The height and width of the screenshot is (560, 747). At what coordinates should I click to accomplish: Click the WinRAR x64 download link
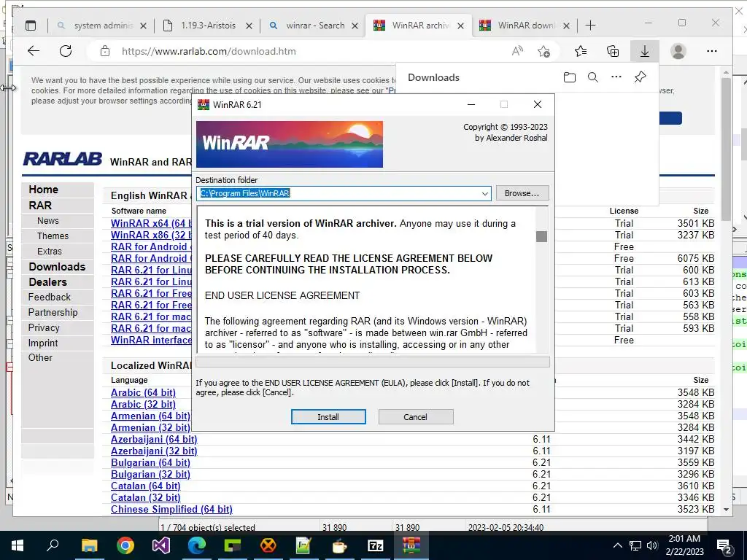(x=151, y=223)
